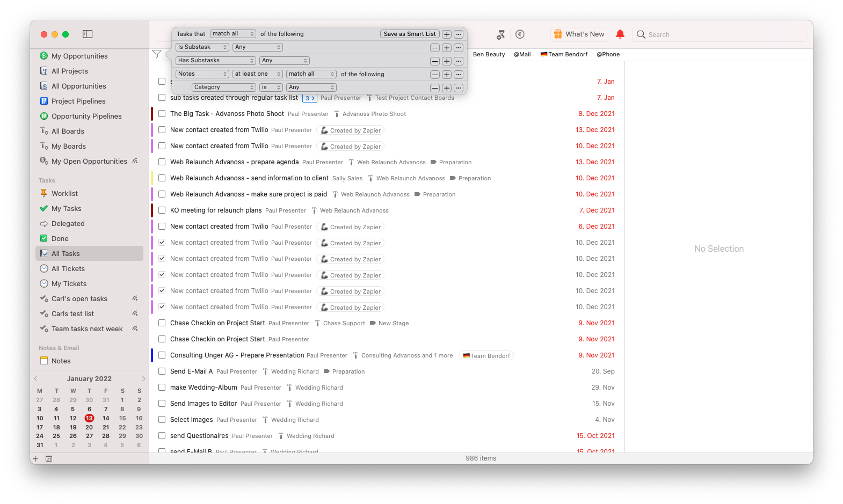Open the Category criterion dropdown

224,87
